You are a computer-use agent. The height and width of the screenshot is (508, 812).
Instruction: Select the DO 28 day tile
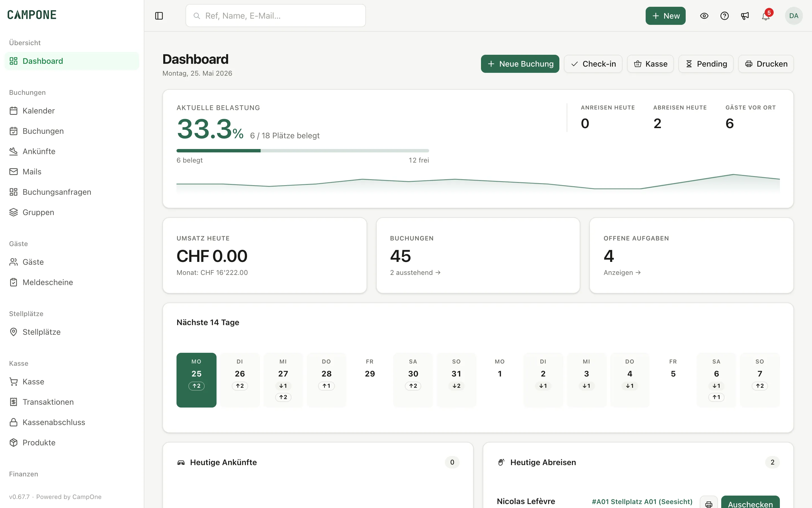326,380
